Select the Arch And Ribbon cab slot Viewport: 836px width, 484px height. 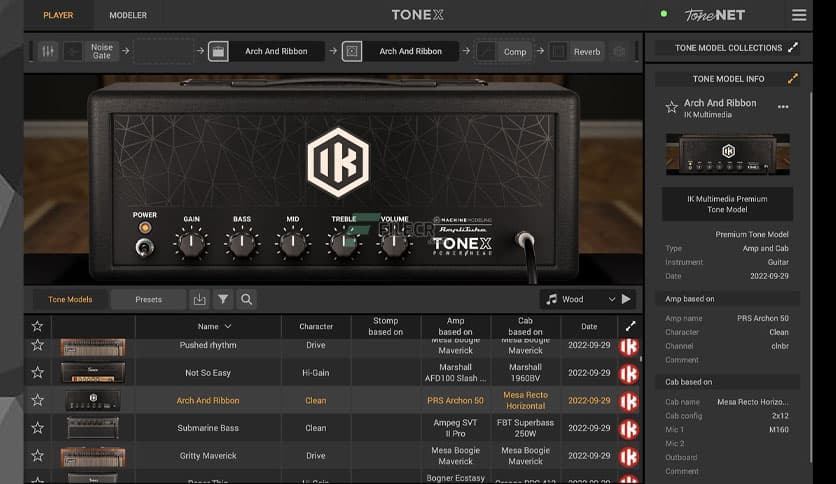click(411, 51)
